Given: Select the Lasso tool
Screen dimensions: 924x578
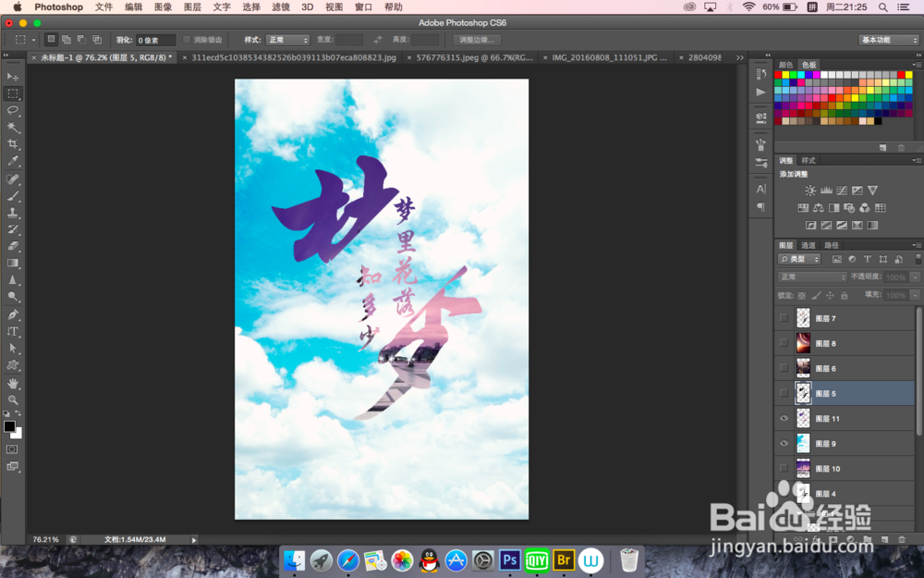Looking at the screenshot, I should pos(13,110).
